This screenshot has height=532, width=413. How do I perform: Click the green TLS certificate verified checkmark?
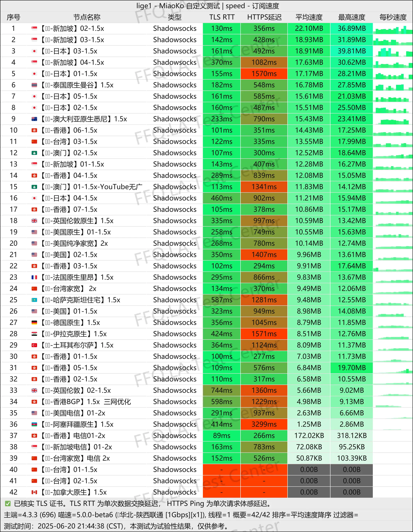pos(8,504)
